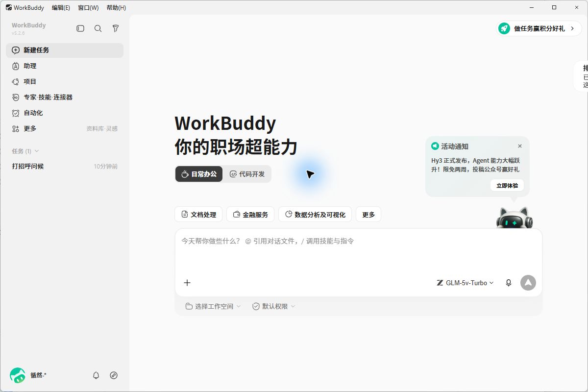
Task: Click the send arrow button
Action: (x=528, y=283)
